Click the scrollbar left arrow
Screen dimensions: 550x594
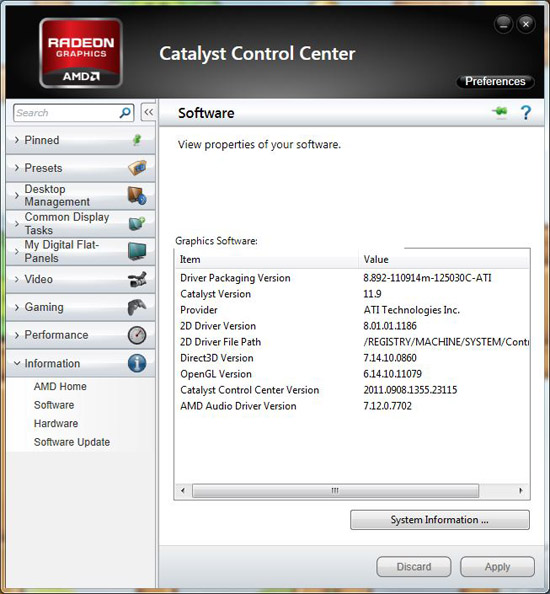(183, 491)
